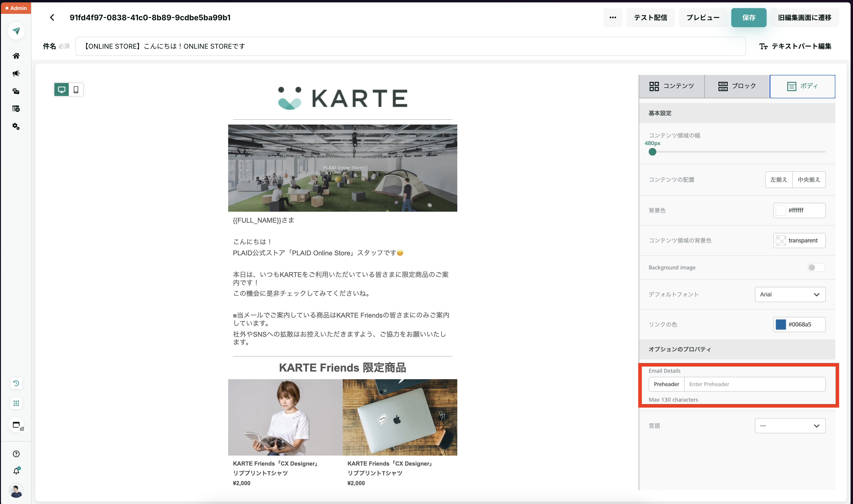Viewport: 853px width, 504px height.
Task: Click the 基本設定 section header
Action: click(737, 113)
